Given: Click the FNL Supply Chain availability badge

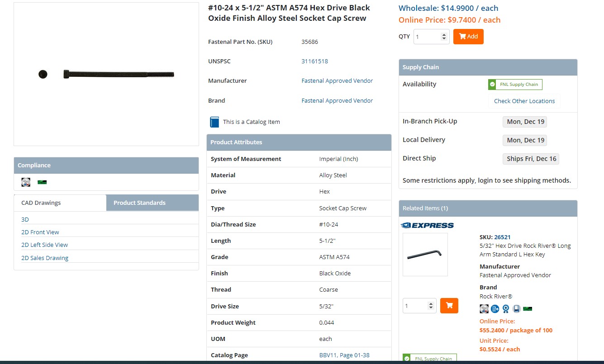Looking at the screenshot, I should pyautogui.click(x=515, y=85).
